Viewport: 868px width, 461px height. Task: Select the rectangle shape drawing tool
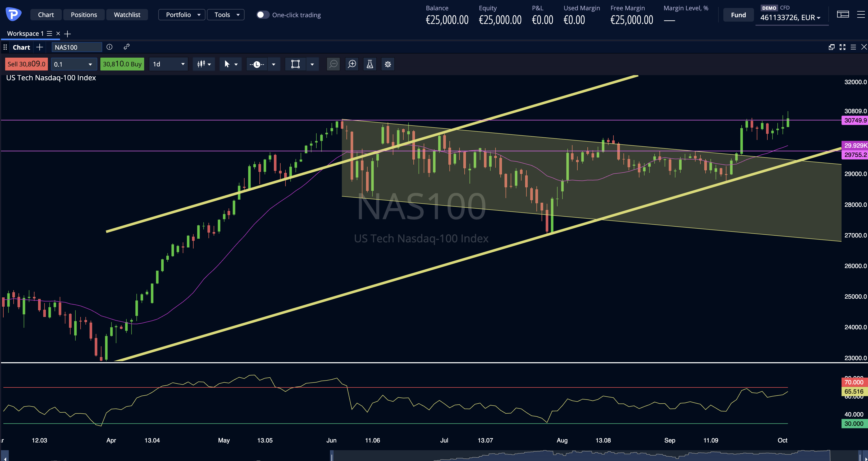[296, 64]
